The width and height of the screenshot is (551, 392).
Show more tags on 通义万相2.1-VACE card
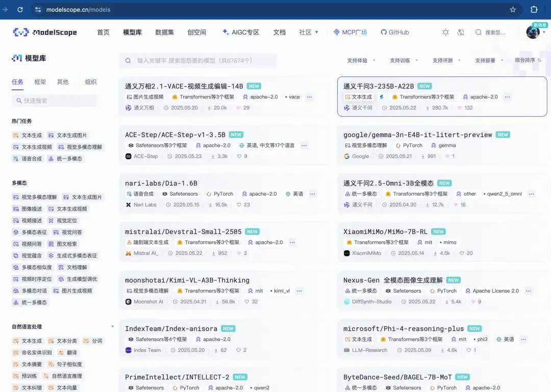(x=309, y=97)
